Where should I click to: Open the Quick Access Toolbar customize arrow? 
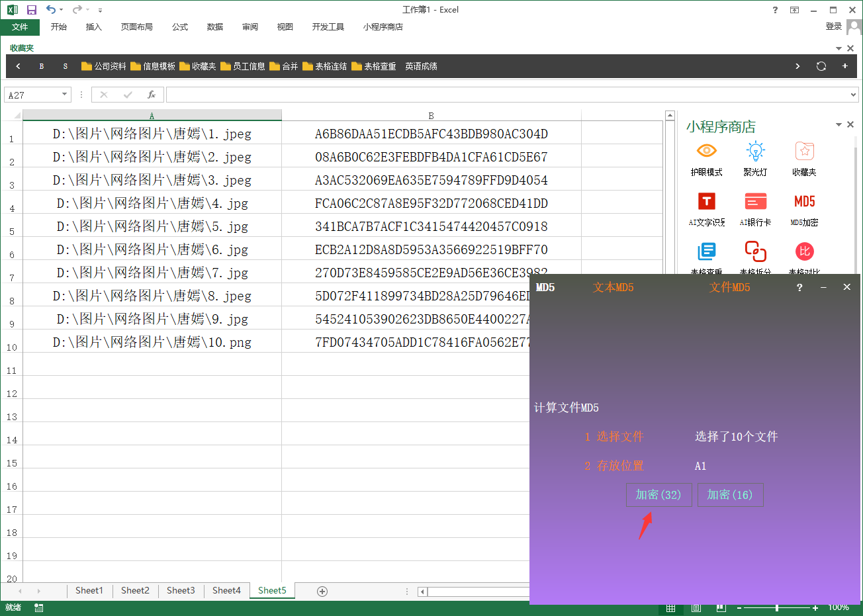(x=100, y=11)
